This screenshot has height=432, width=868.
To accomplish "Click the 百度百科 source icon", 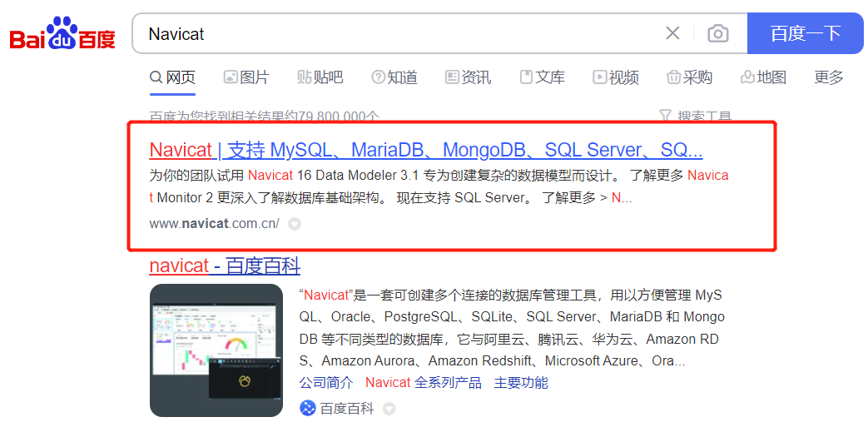I will [x=307, y=409].
